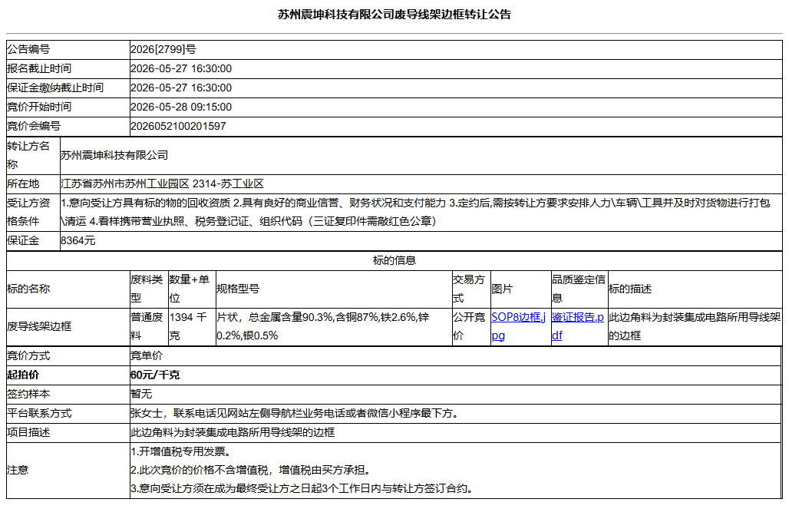This screenshot has width=789, height=532.
Task: Click the project description value 此边角料为封装集成电路所用导线架的边框
Action: point(233,432)
